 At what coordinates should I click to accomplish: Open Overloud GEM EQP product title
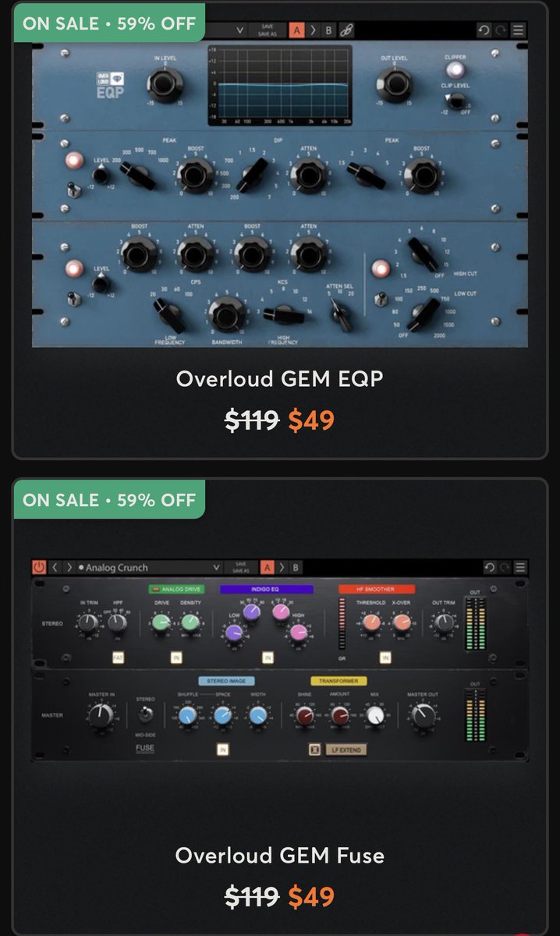(x=280, y=378)
